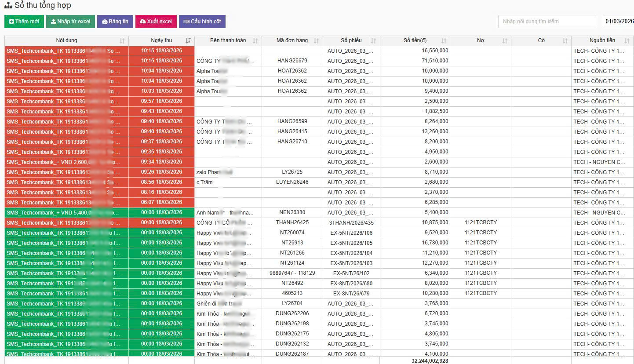Click the search content input field
The width and height of the screenshot is (634, 364).
pos(547,22)
